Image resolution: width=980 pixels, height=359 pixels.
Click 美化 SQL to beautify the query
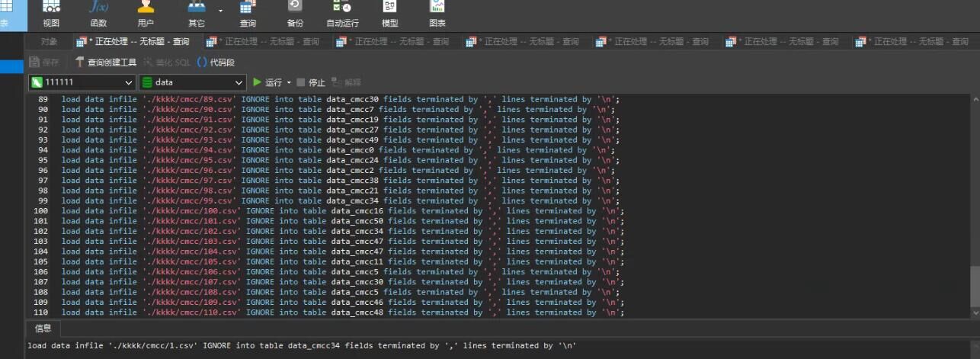[x=167, y=63]
